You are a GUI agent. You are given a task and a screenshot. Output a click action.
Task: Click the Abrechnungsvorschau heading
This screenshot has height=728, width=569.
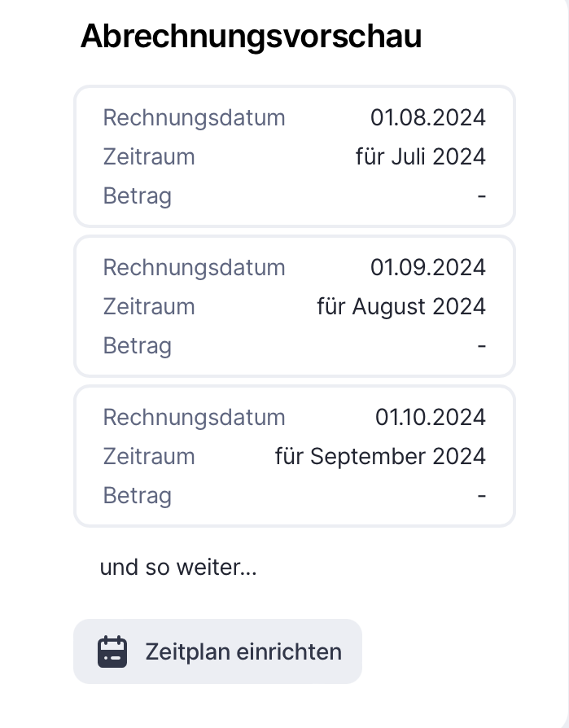[251, 37]
